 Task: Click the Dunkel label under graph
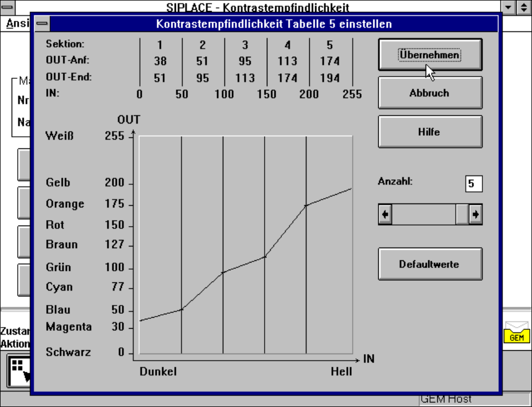click(158, 371)
